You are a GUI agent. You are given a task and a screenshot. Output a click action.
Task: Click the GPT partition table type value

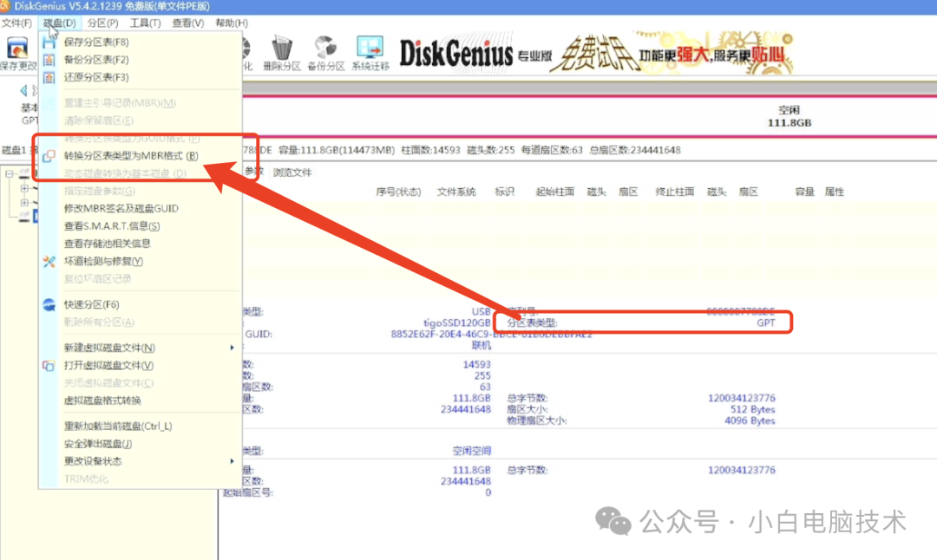tap(765, 322)
